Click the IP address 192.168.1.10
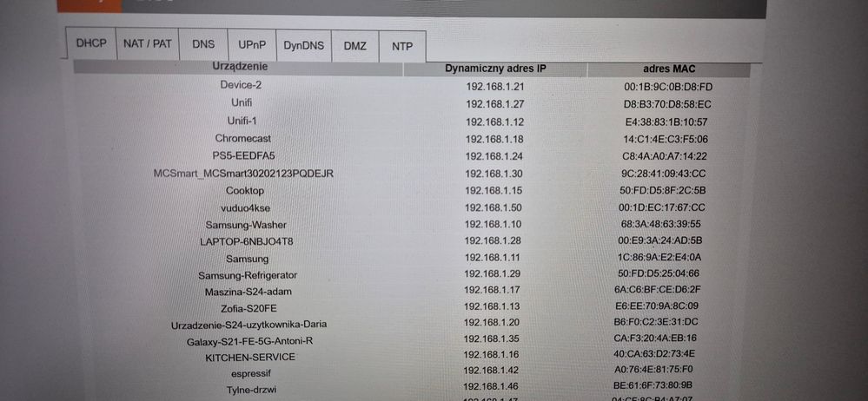The width and height of the screenshot is (868, 401). click(x=494, y=224)
